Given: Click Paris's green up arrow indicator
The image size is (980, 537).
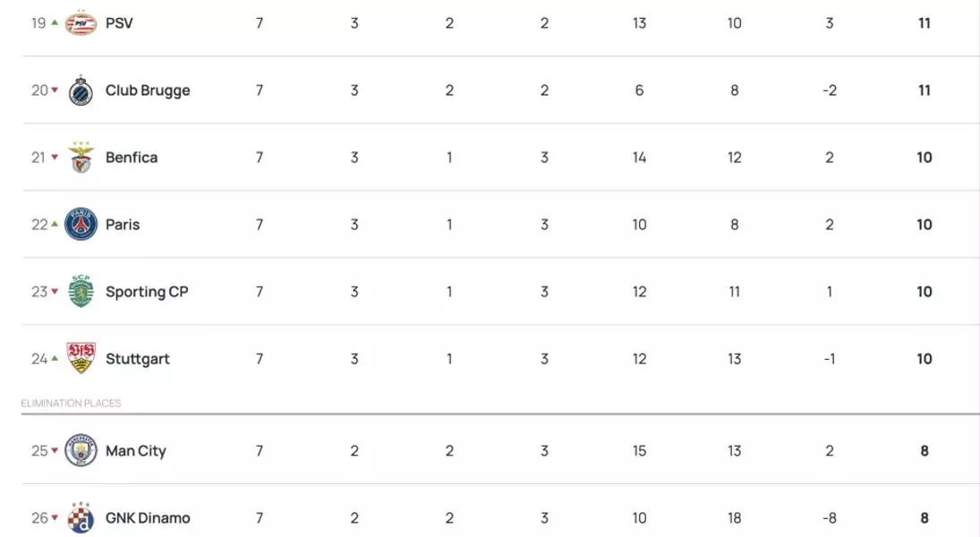Looking at the screenshot, I should 55,224.
